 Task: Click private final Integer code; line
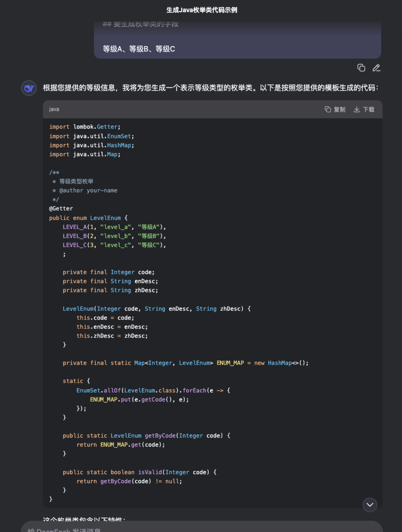(108, 272)
